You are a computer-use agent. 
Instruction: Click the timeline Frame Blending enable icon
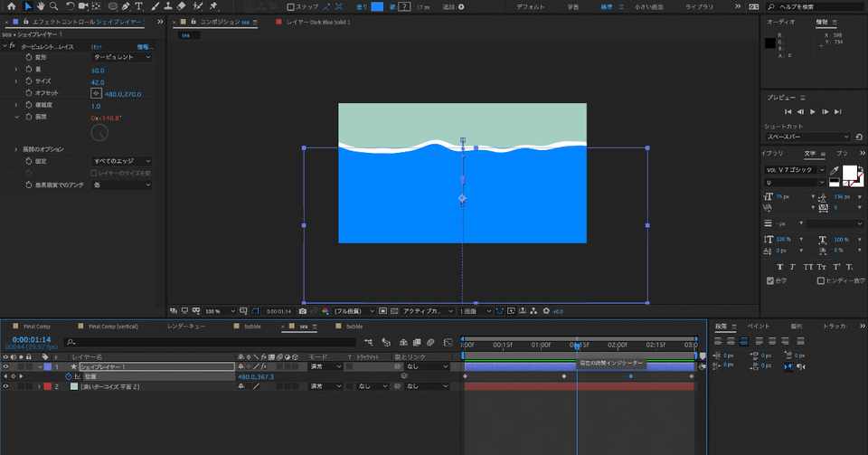click(x=417, y=343)
